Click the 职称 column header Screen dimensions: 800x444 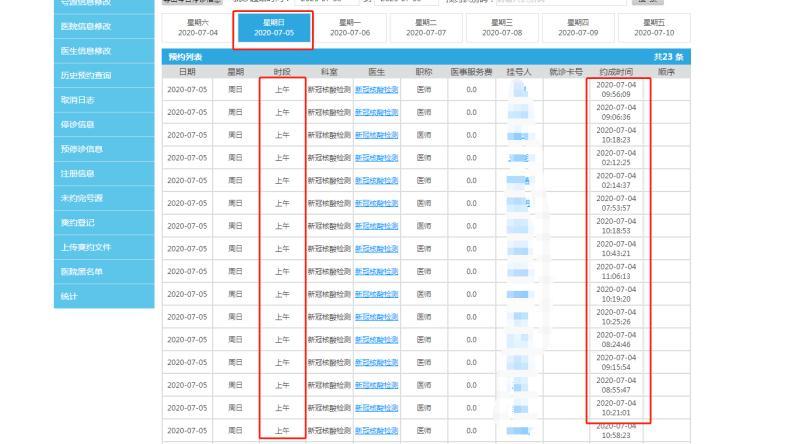(x=424, y=72)
